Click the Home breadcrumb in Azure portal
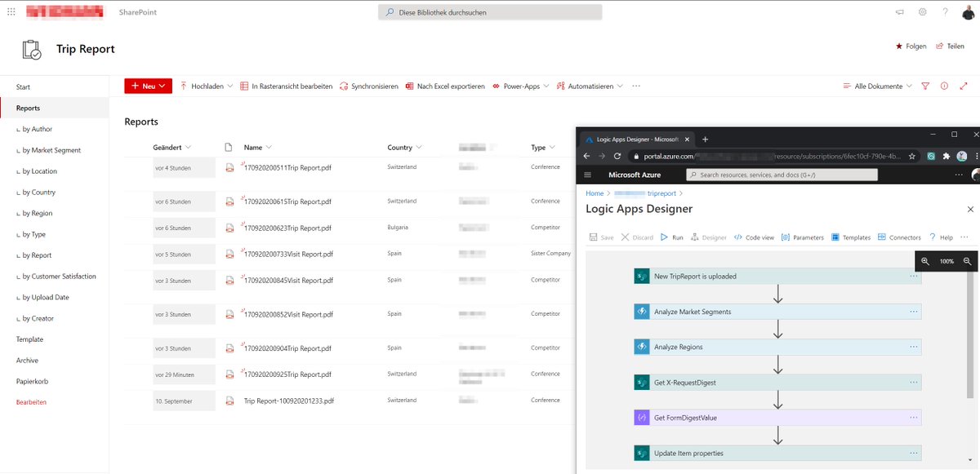 pos(595,193)
